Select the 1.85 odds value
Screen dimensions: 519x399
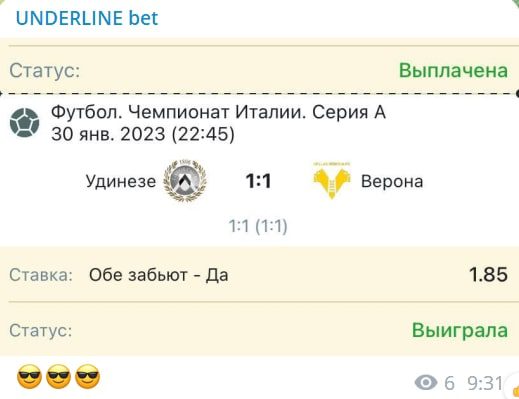point(488,275)
